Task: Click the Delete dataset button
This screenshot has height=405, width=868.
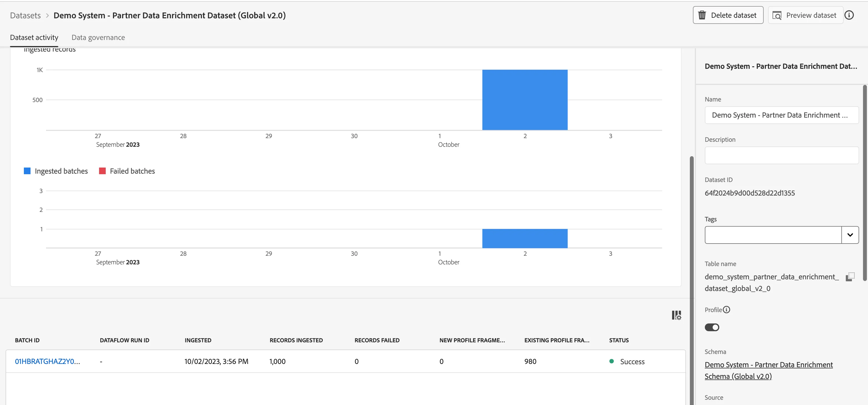Action: 728,15
